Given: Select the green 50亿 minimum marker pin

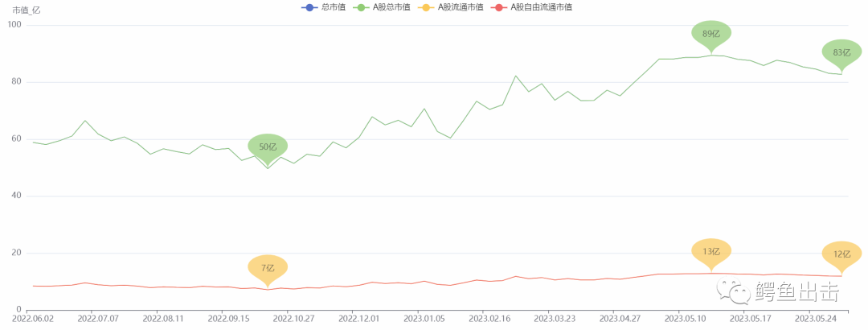Looking at the screenshot, I should [x=268, y=146].
